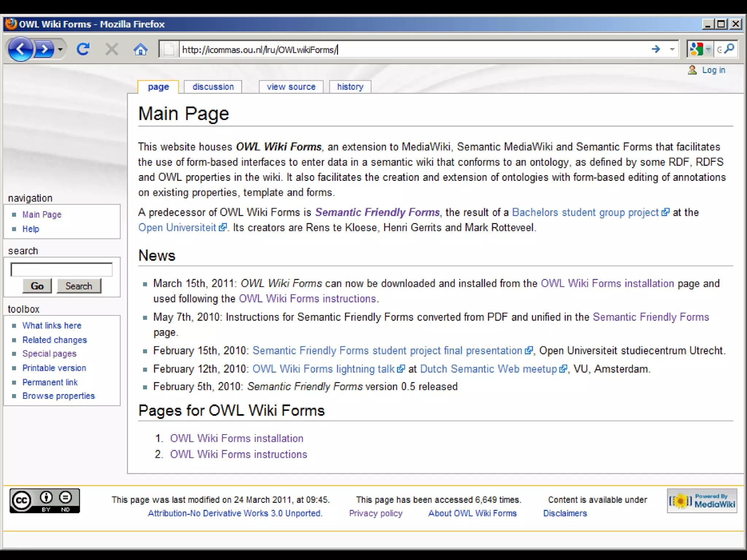Click the search magnifier icon
The height and width of the screenshot is (560, 747).
pos(729,48)
